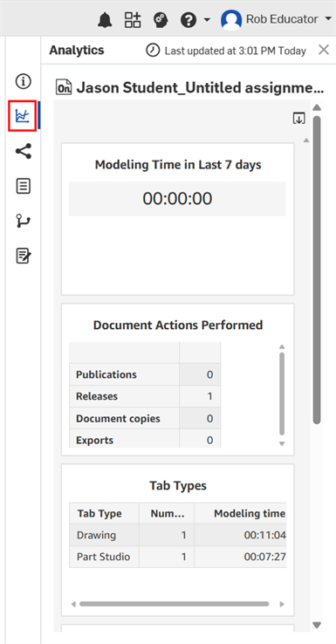Click the Tab Types heading
Image resolution: width=336 pixels, height=644 pixels.
(x=178, y=485)
